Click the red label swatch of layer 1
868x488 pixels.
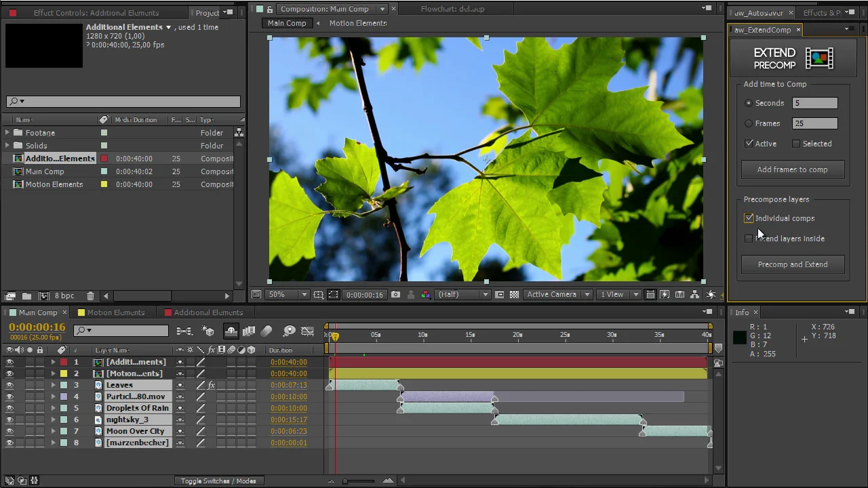(x=64, y=362)
